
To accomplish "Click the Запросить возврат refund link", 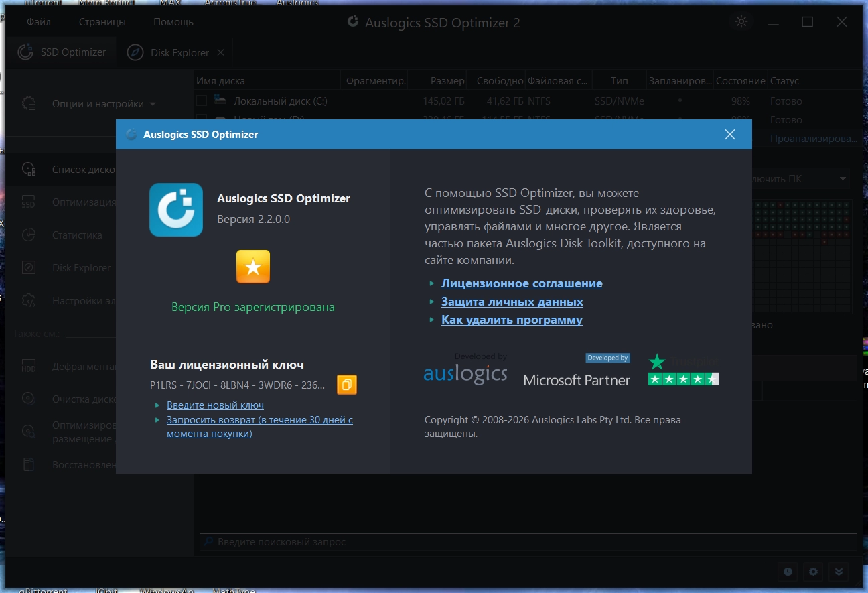I will coord(260,427).
